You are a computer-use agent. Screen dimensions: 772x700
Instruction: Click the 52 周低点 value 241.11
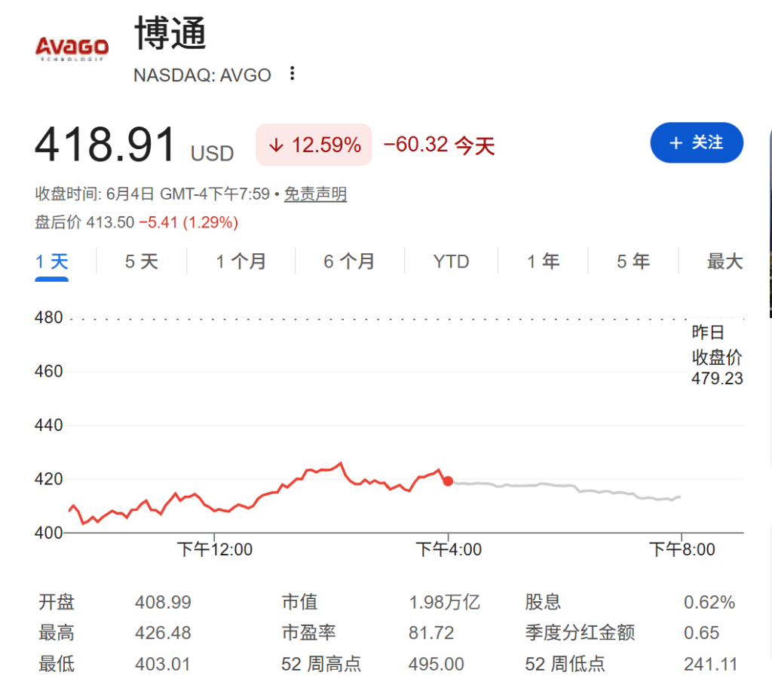click(x=710, y=664)
